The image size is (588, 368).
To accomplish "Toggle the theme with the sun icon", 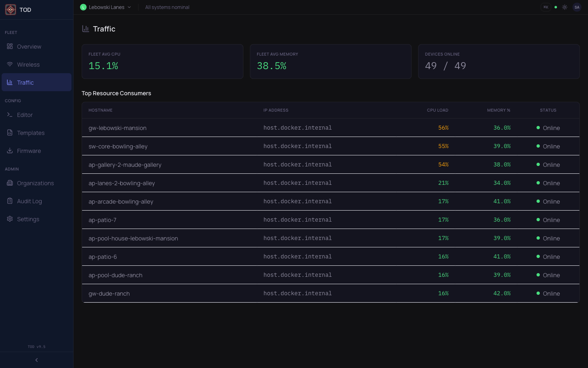I will point(565,7).
